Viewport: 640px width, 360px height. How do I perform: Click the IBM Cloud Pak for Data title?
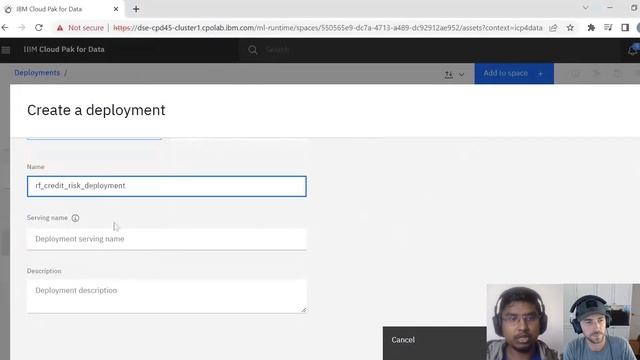click(64, 49)
